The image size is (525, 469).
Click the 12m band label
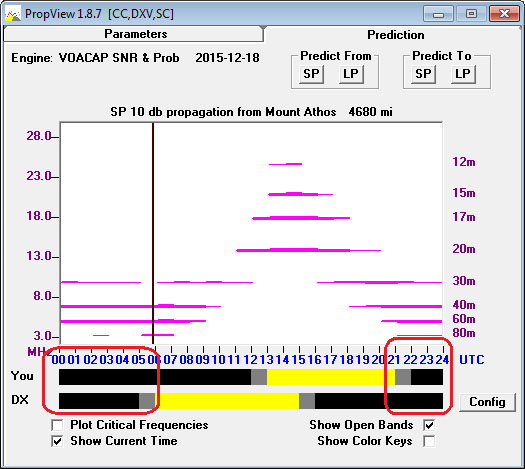click(464, 162)
